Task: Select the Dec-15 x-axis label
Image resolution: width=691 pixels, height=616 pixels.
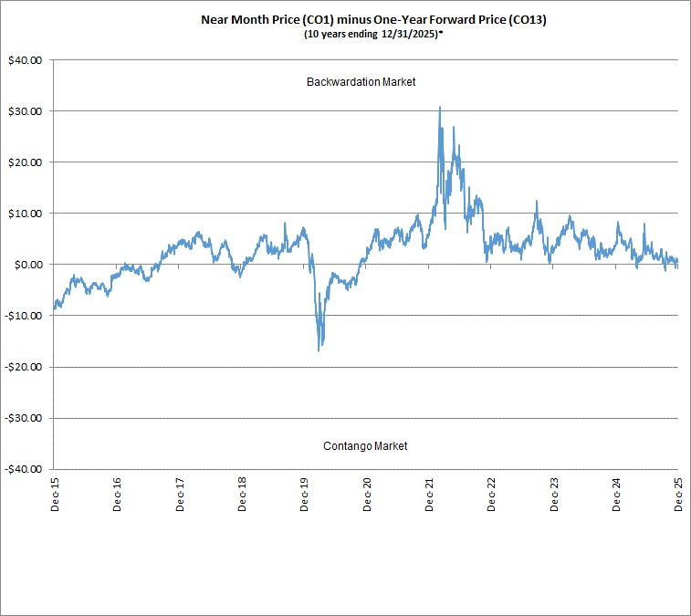Action: (55, 495)
